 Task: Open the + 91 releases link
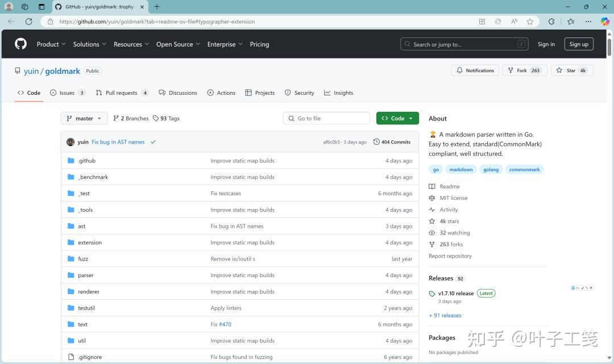(445, 316)
